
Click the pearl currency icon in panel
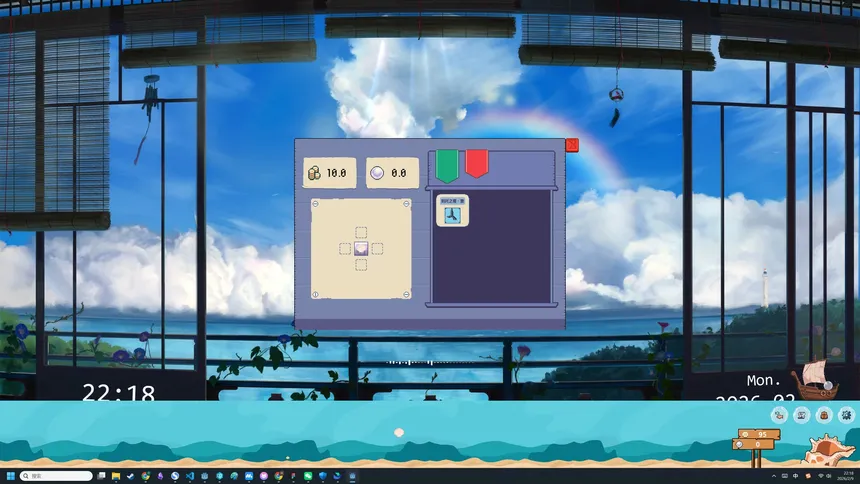coord(377,173)
